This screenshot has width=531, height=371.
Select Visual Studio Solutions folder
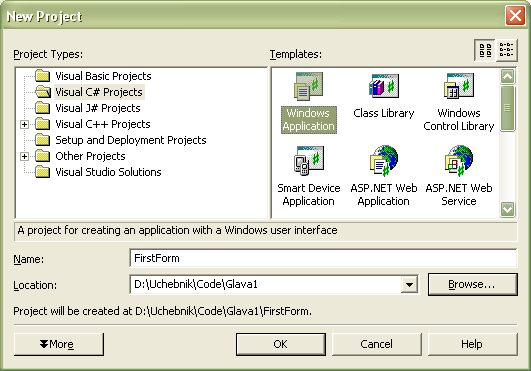[x=99, y=172]
